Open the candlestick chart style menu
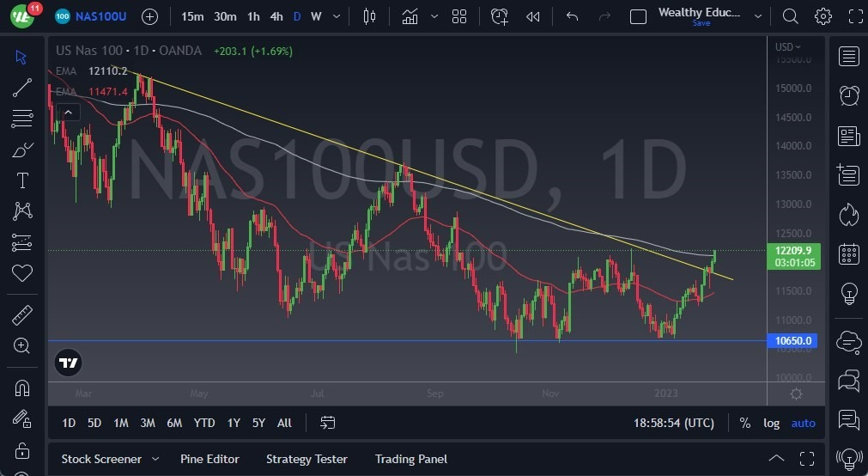 pyautogui.click(x=369, y=16)
